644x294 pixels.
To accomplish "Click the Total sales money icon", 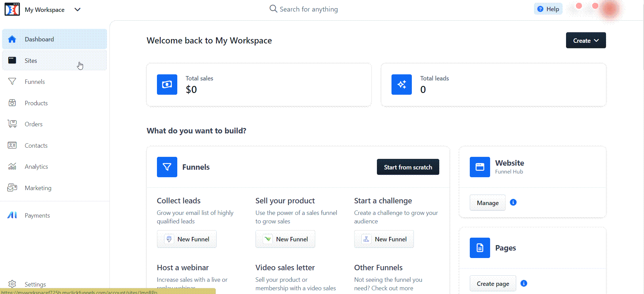I will (x=167, y=85).
